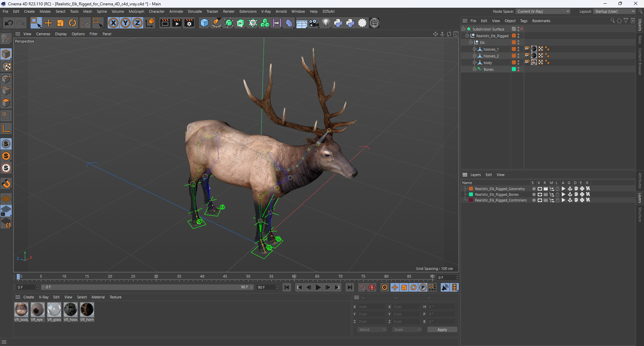This screenshot has height=346, width=644.
Task: Toggle the Snap magnet icon
Action: click(6, 184)
